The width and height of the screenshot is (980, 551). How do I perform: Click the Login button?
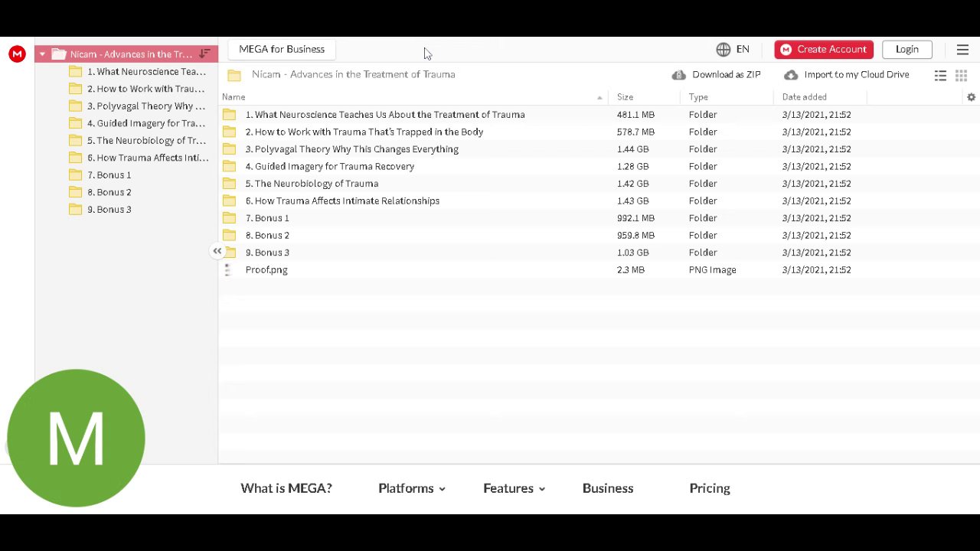907,49
